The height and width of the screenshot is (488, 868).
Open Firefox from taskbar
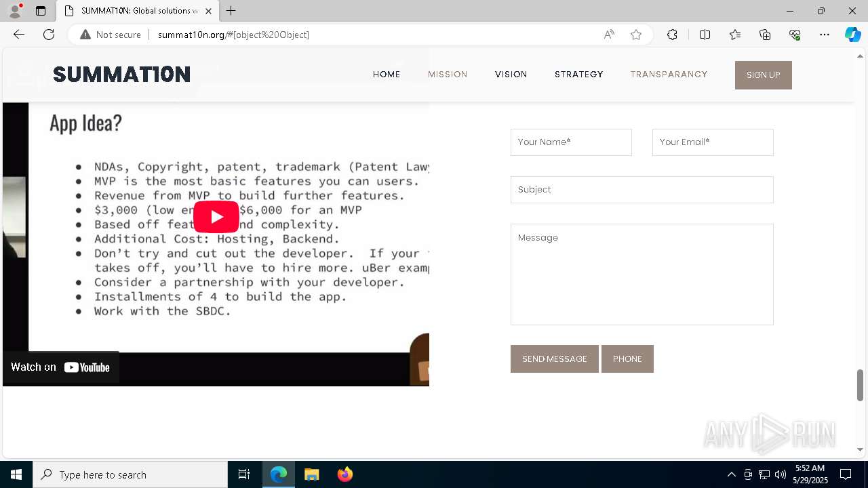[344, 474]
